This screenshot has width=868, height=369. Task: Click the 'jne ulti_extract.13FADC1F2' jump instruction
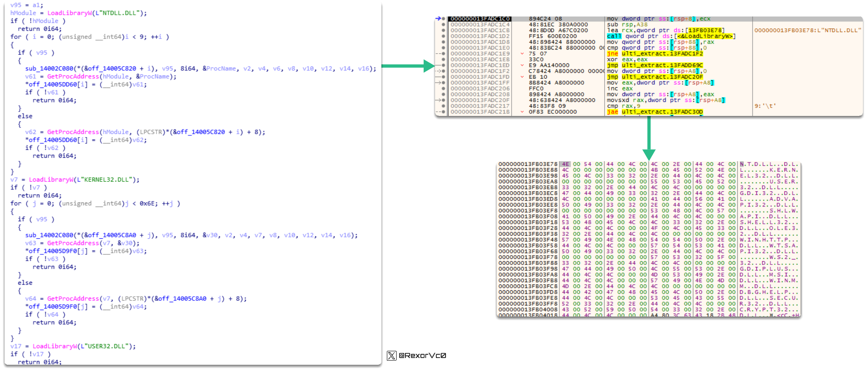[x=654, y=54]
